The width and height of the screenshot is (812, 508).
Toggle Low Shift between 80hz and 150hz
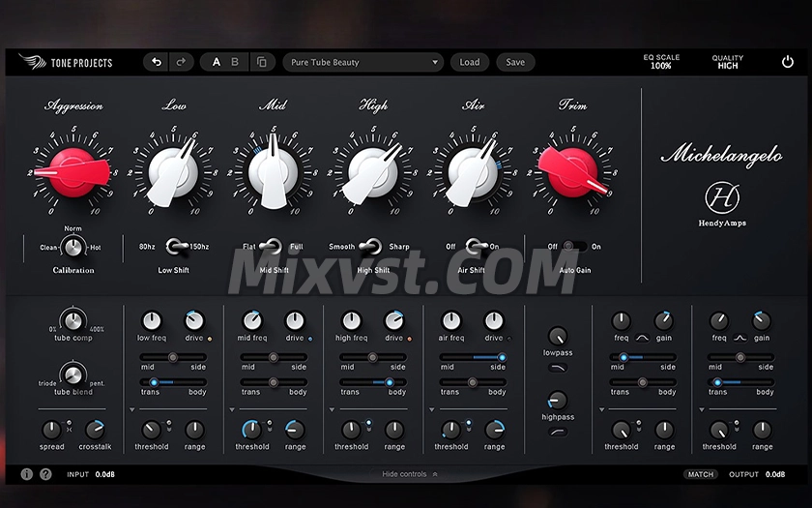click(174, 247)
